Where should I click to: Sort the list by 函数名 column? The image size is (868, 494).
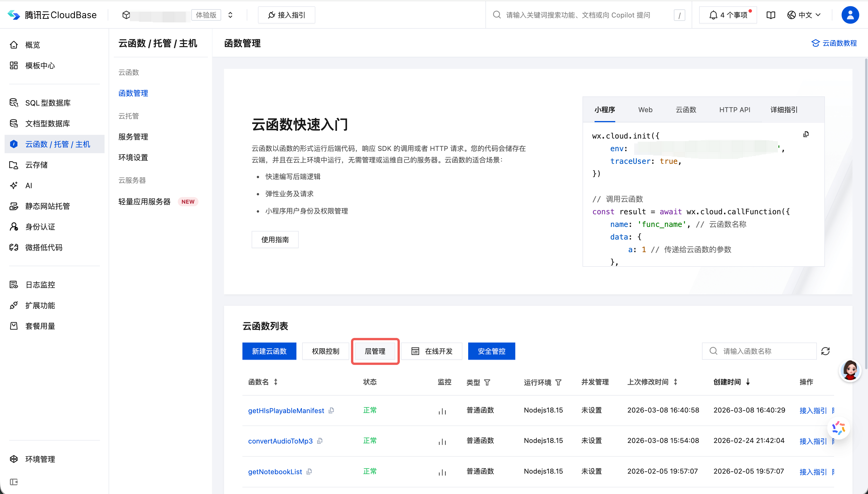tap(276, 382)
